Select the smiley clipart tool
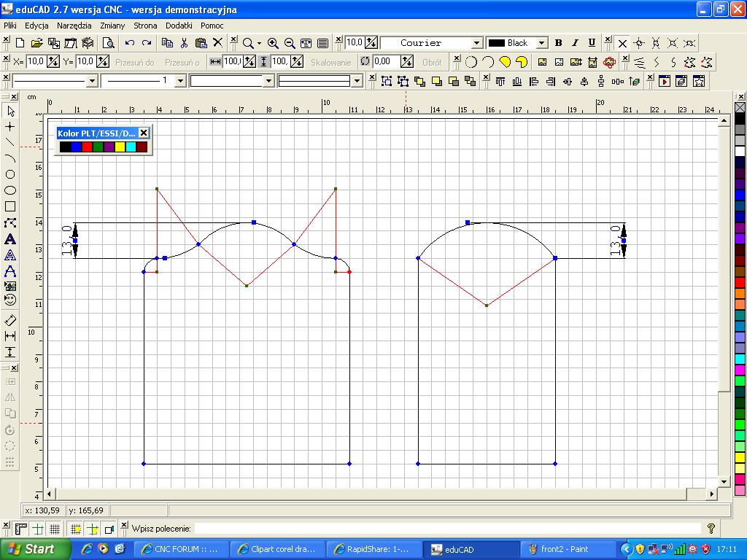The image size is (747, 560). coord(10,300)
